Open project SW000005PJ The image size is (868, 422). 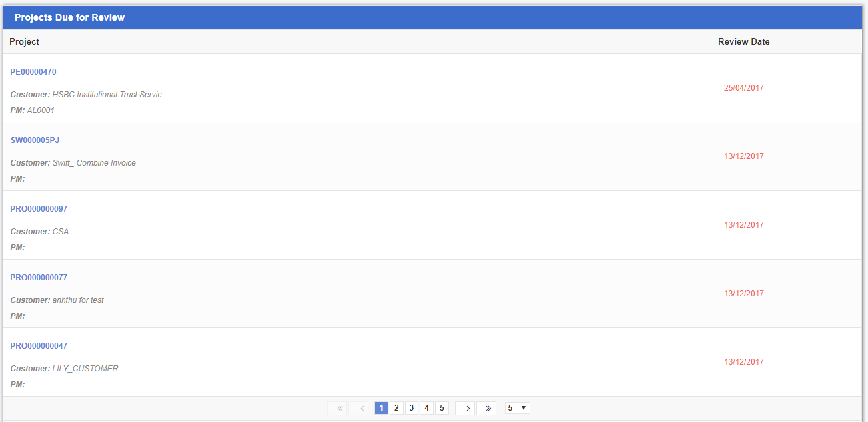pyautogui.click(x=35, y=140)
